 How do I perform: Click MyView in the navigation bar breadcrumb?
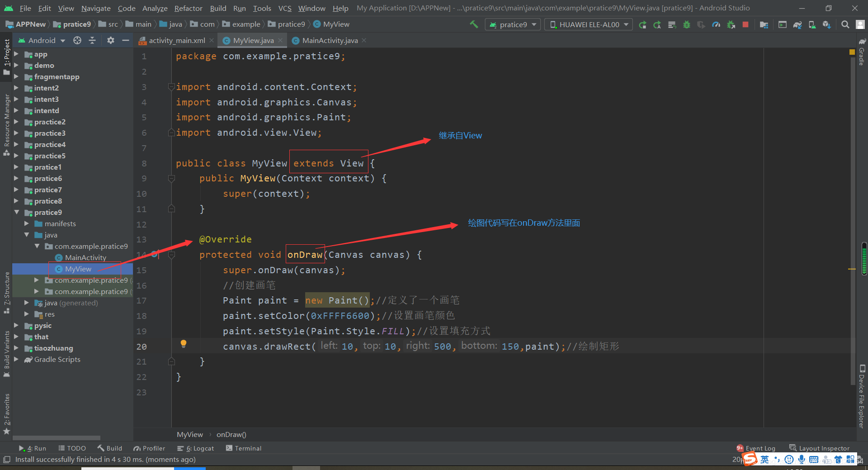point(331,24)
